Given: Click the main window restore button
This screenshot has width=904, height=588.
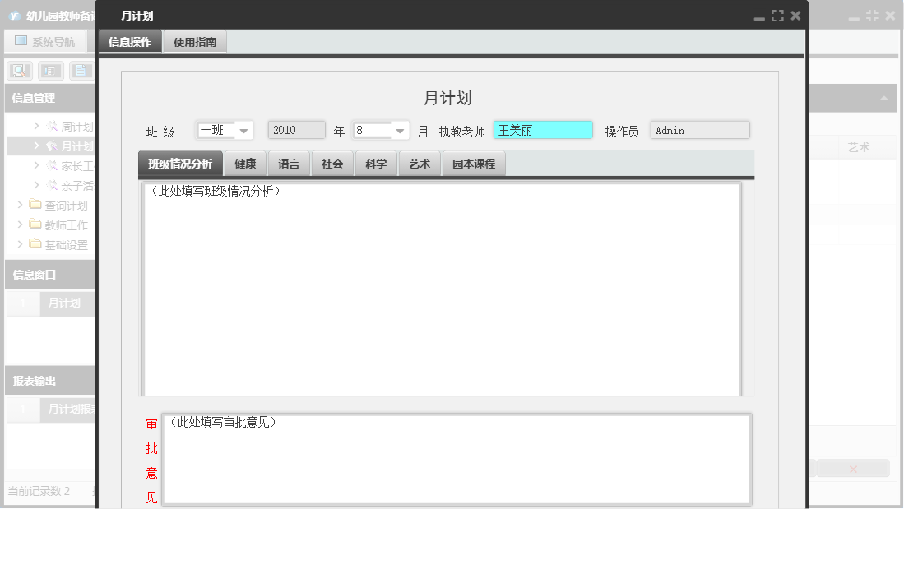Looking at the screenshot, I should pos(872,16).
